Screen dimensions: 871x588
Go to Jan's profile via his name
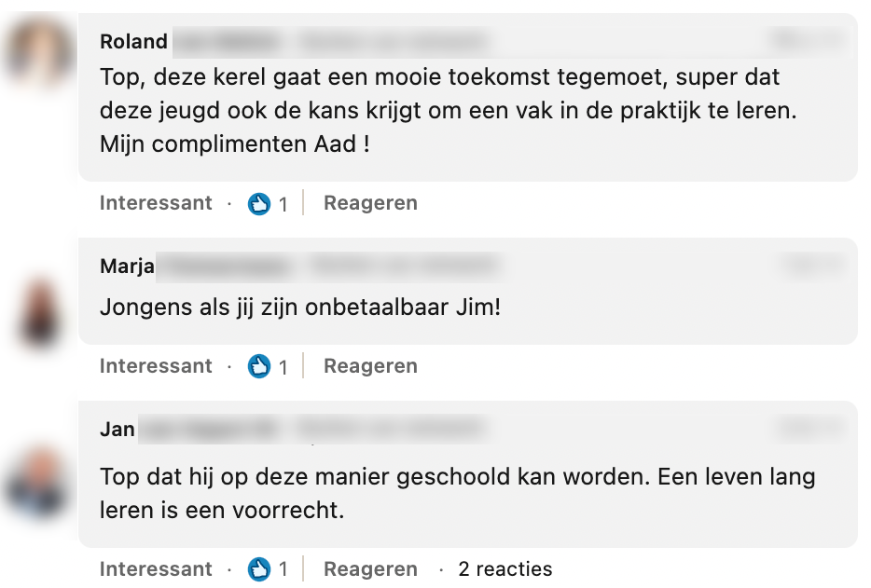(118, 430)
